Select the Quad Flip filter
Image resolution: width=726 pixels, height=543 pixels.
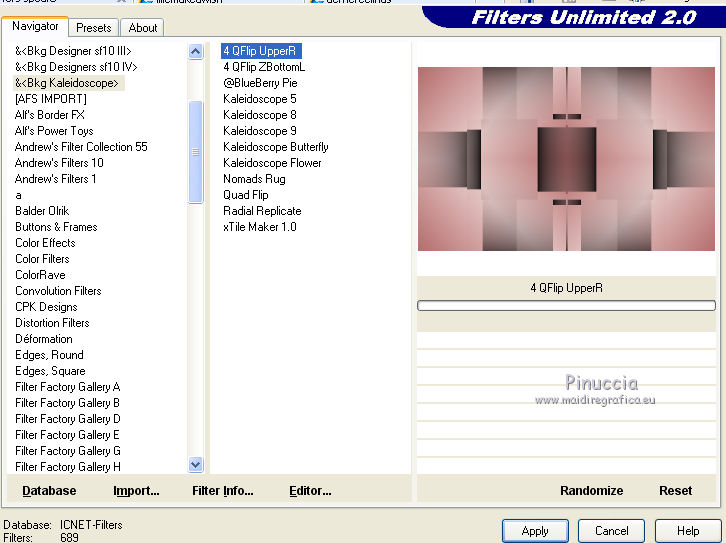246,195
